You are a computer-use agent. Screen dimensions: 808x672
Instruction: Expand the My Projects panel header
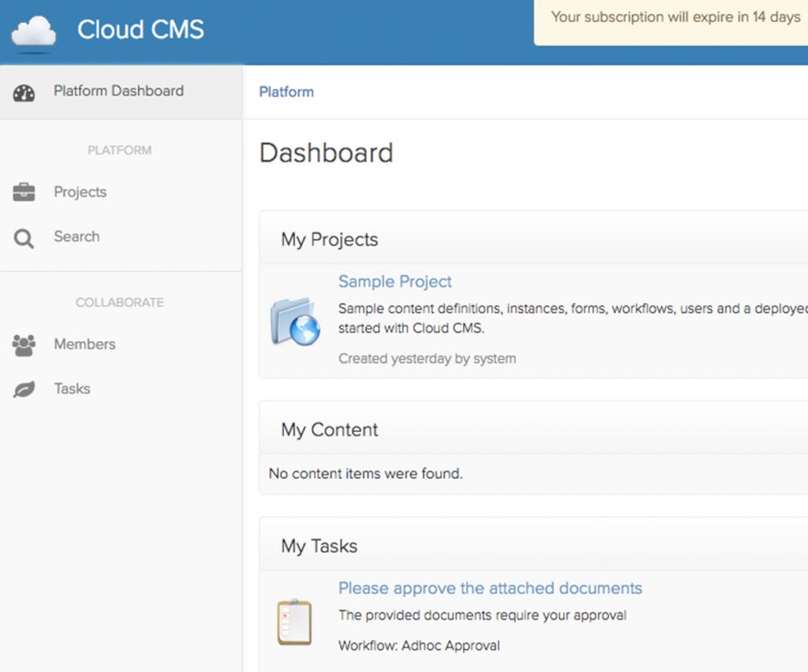329,239
